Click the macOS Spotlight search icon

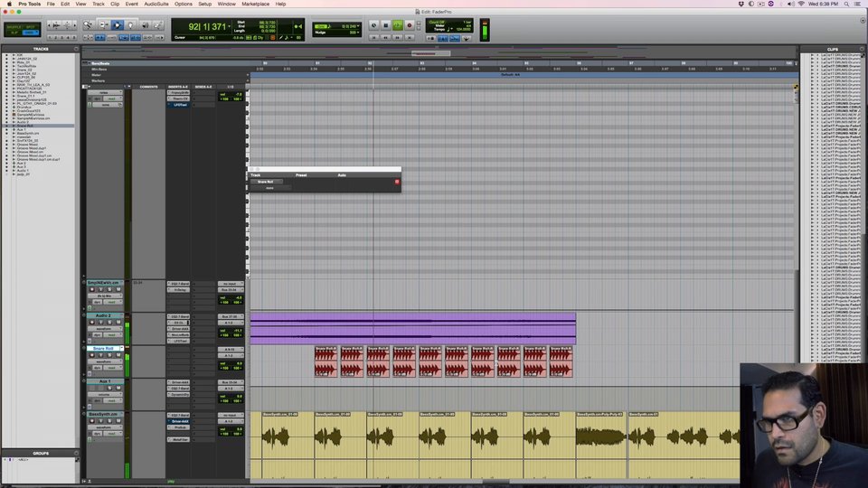pyautogui.click(x=846, y=4)
